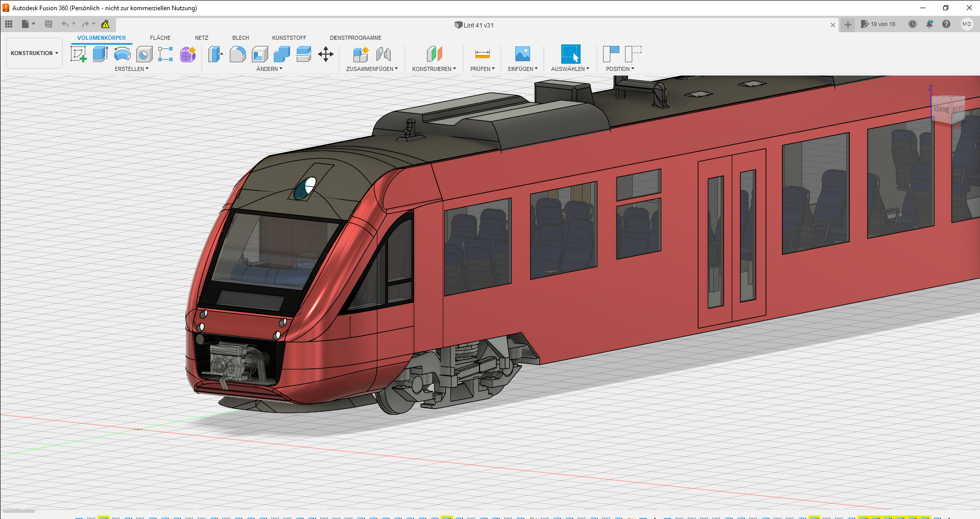Expand the AUSWÄHLEN menu
Screen dimensions: 980x519
click(x=570, y=69)
